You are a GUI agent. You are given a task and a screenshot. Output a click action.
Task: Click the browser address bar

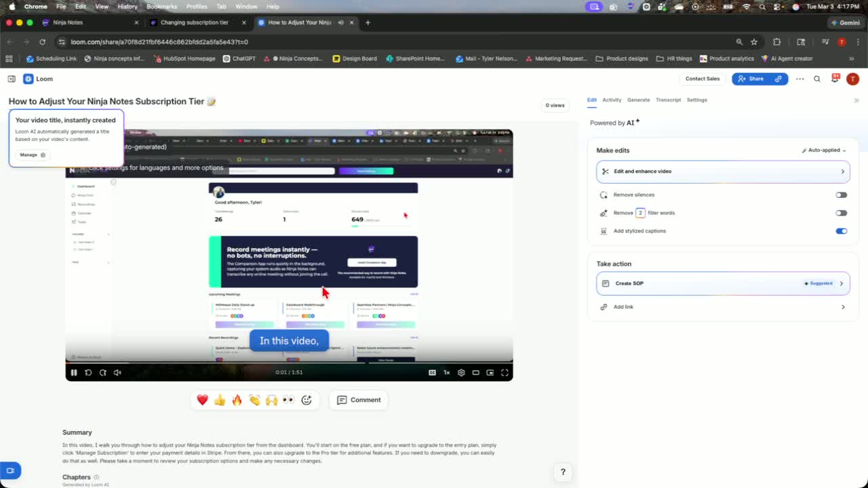[x=393, y=42]
